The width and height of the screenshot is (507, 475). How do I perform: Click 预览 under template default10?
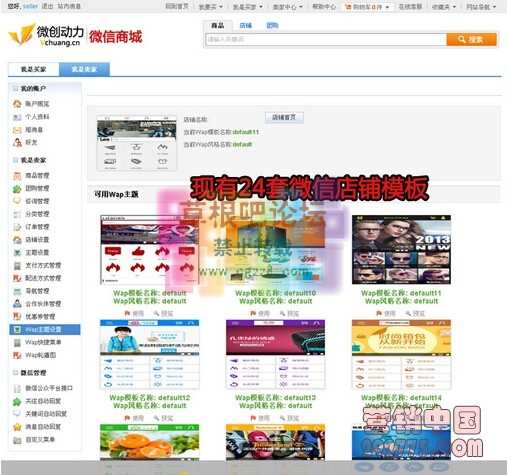pos(289,314)
